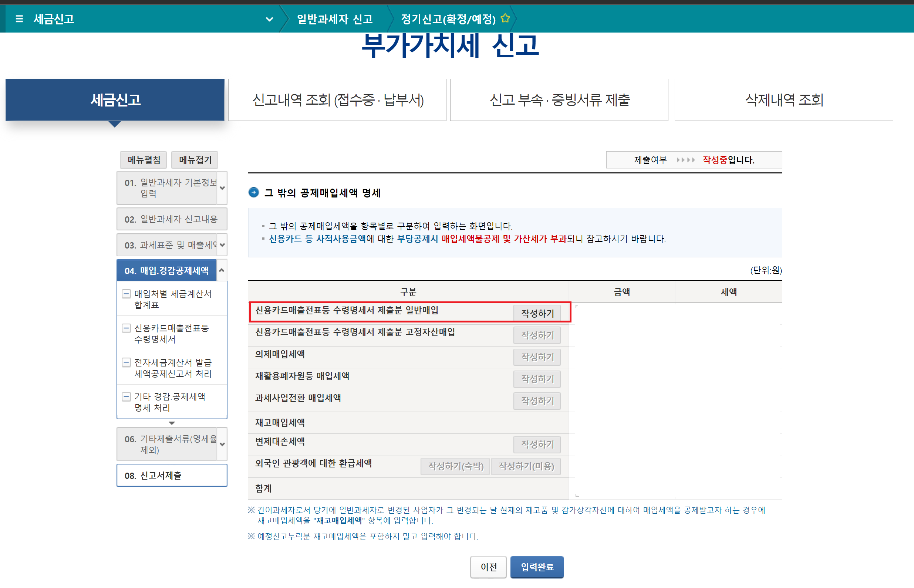Click the 세금신고 label in top bar
The width and height of the screenshot is (914, 588).
coord(54,19)
